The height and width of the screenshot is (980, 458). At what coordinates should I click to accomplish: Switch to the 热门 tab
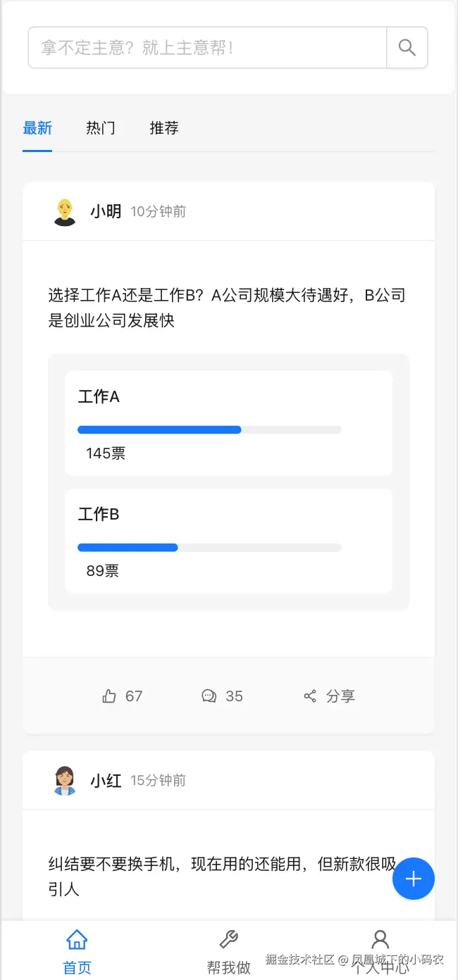[101, 128]
